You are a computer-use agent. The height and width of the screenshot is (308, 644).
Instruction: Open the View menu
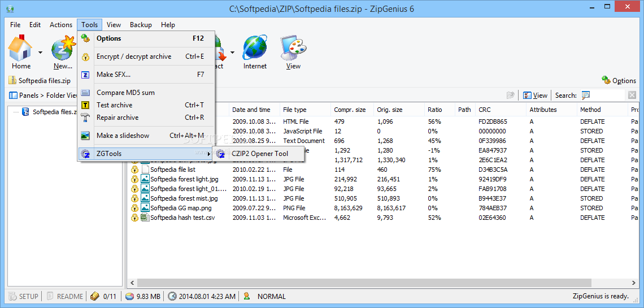114,25
